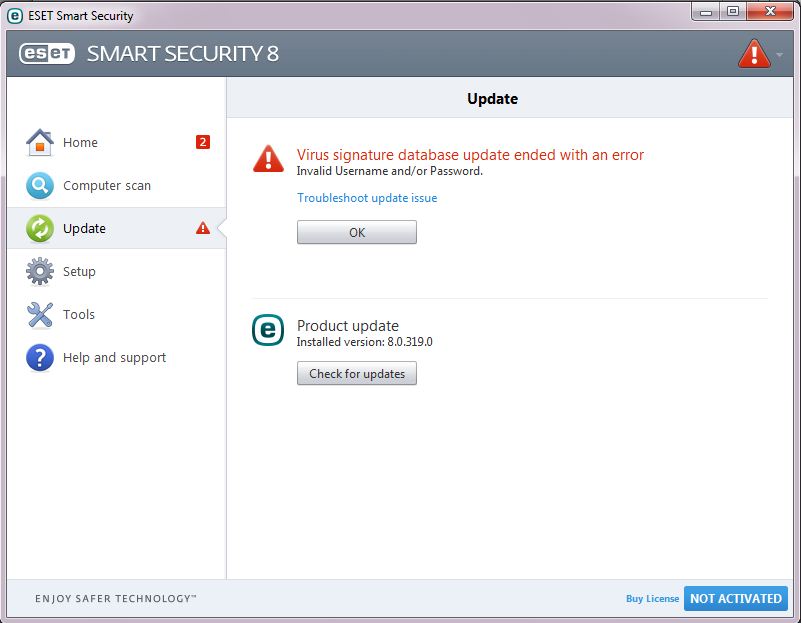Click the Help and support question icon
801x623 pixels.
click(x=39, y=358)
